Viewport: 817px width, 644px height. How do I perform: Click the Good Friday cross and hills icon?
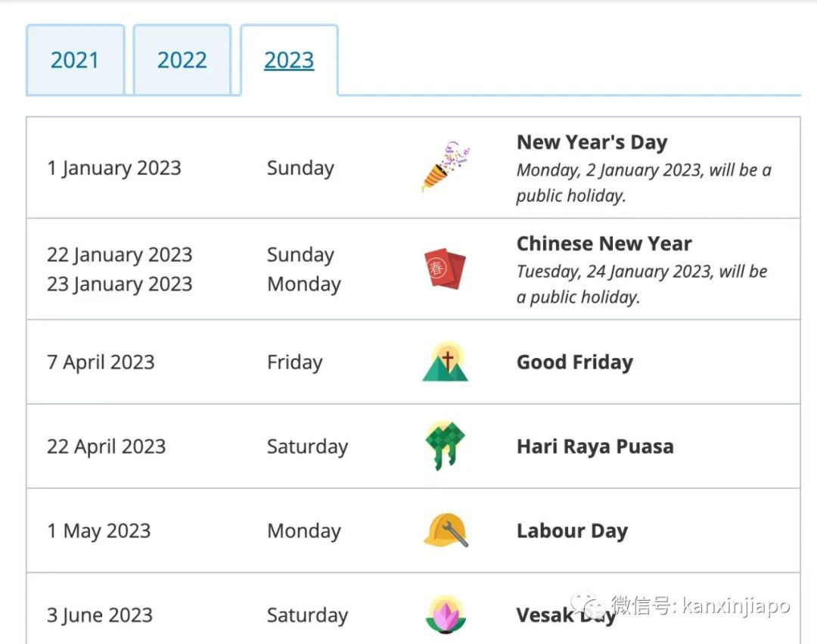(x=445, y=362)
